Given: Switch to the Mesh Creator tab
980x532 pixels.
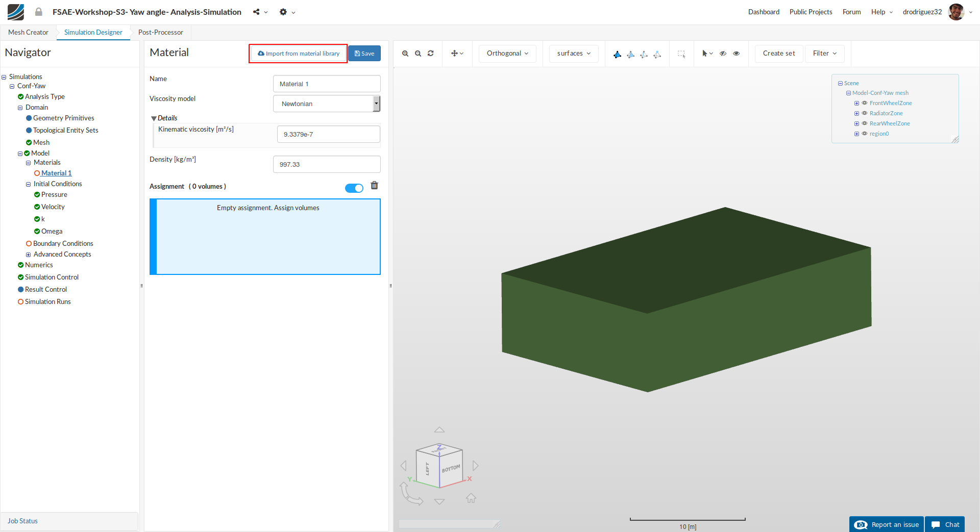Looking at the screenshot, I should [28, 32].
